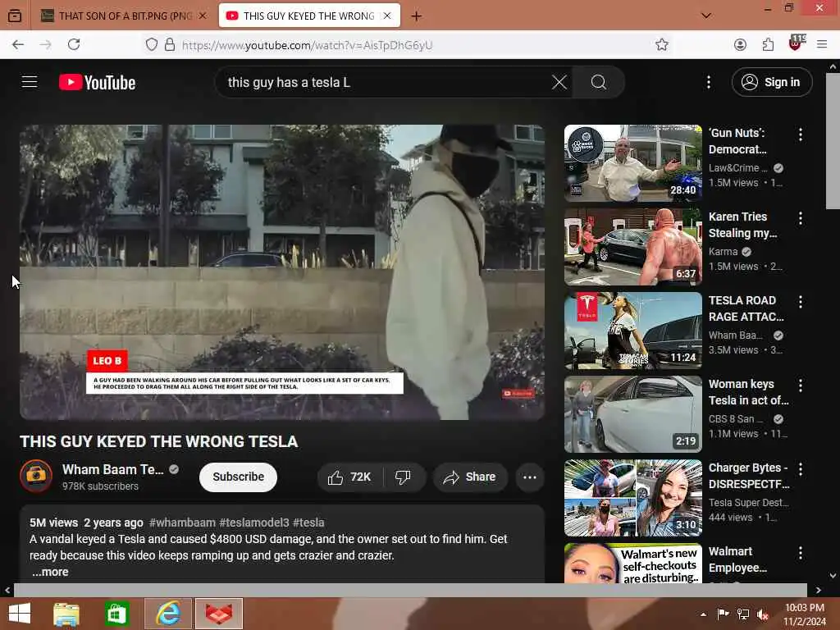Click the Windows Start button
The height and width of the screenshot is (630, 840).
(20, 614)
